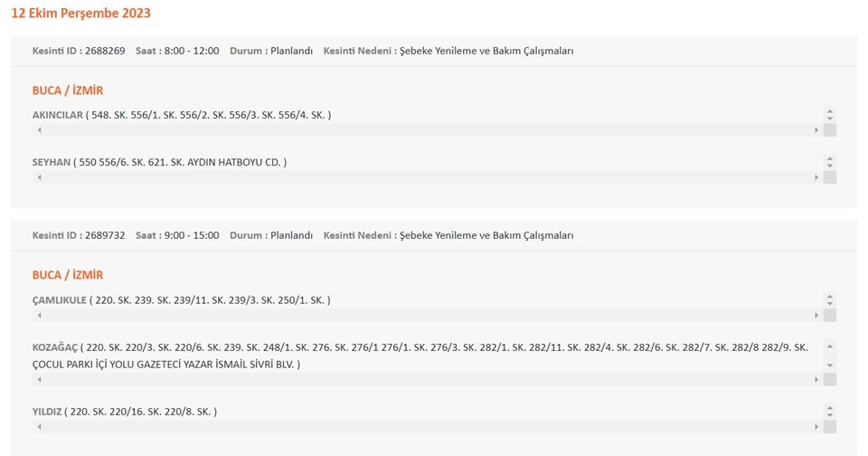The height and width of the screenshot is (456, 868).
Task: Click left scroll arrow under ÇAMLIKULE row
Action: coord(38,316)
